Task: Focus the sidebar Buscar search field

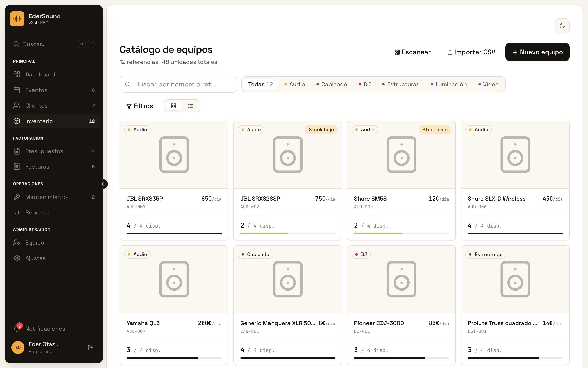Action: [x=54, y=44]
